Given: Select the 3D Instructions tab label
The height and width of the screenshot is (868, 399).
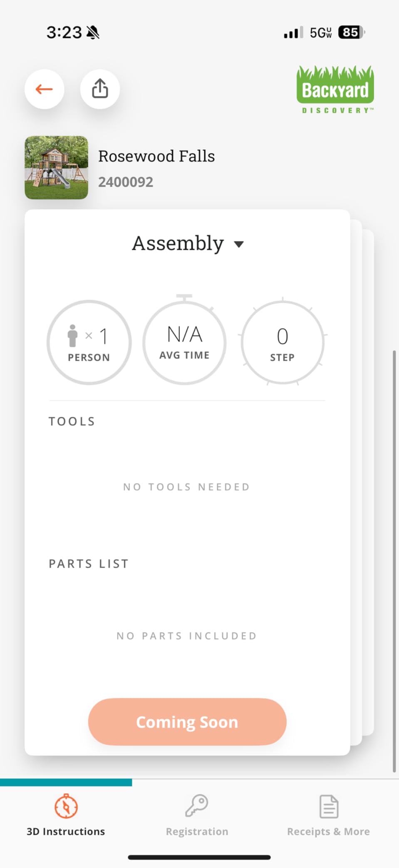Looking at the screenshot, I should click(x=66, y=831).
